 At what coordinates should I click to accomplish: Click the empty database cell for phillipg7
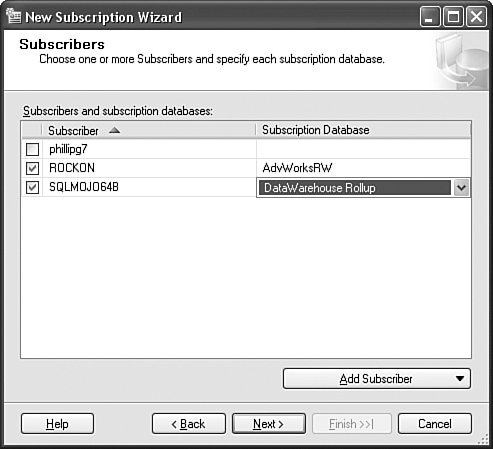(x=363, y=149)
